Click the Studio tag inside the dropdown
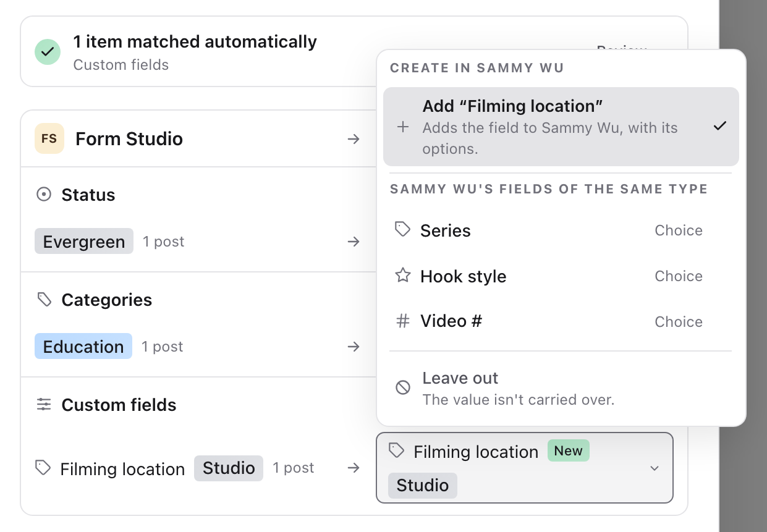Image resolution: width=767 pixels, height=532 pixels. [423, 485]
